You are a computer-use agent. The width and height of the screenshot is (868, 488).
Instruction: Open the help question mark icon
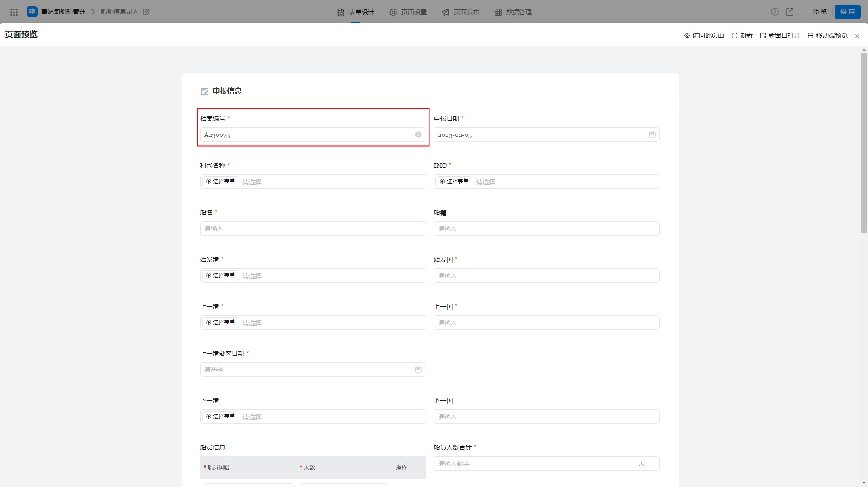775,12
